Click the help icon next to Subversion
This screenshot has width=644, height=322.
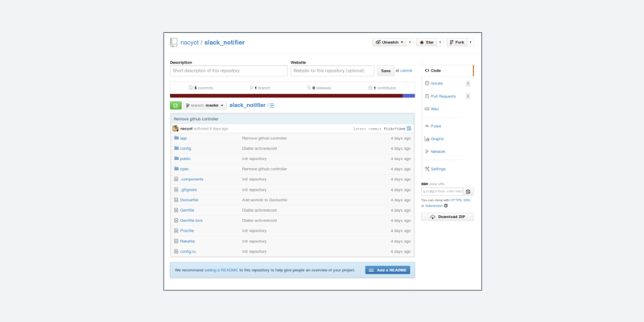446,205
